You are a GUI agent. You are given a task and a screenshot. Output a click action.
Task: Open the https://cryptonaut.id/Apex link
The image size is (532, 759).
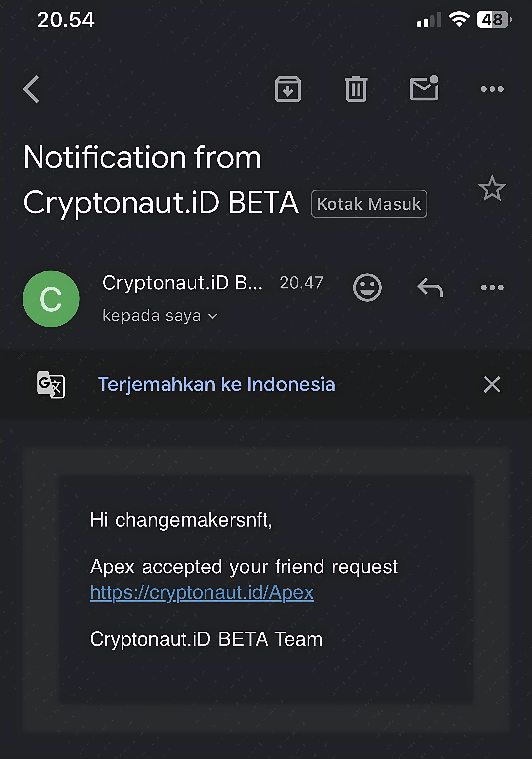tap(202, 592)
